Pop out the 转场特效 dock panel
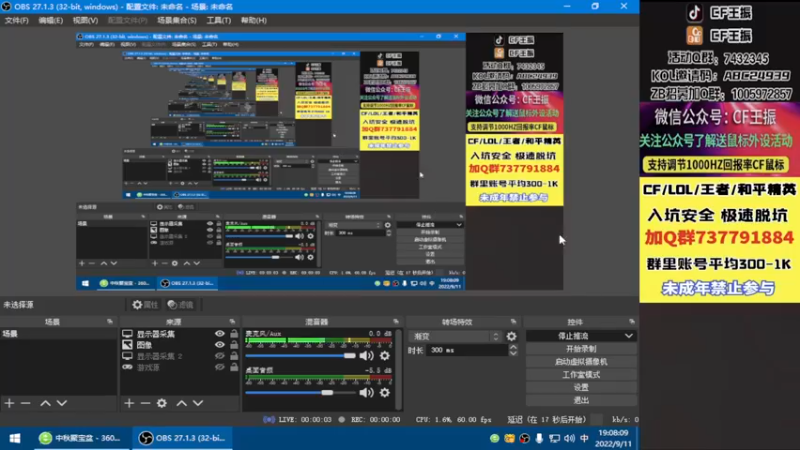Viewport: 800px width, 450px height. pos(513,322)
